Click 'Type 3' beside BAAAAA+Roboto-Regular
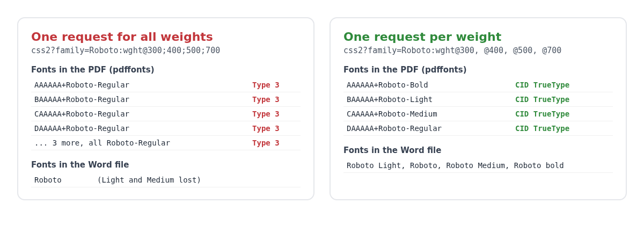 (x=266, y=99)
